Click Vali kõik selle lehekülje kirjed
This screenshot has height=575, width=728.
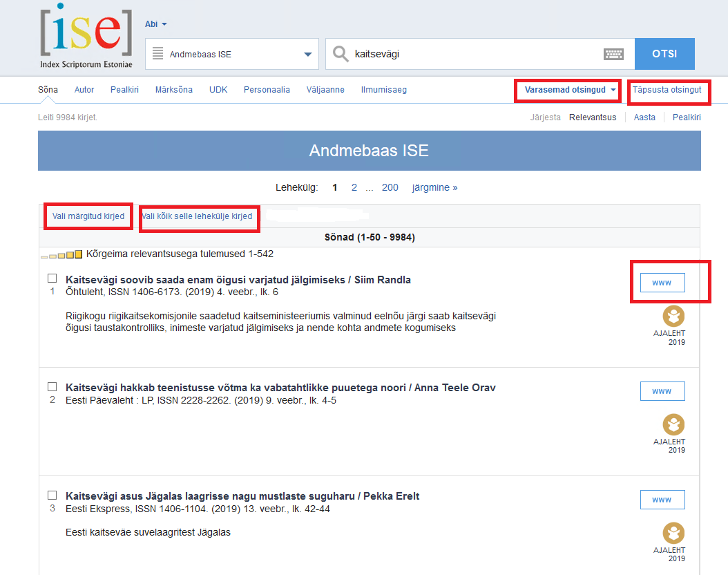198,216
